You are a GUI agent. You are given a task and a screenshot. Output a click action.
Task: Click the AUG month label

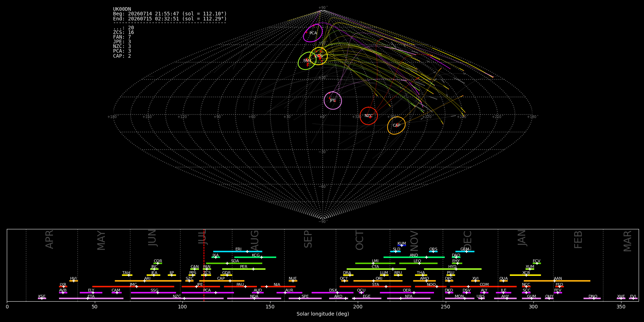[254, 240]
